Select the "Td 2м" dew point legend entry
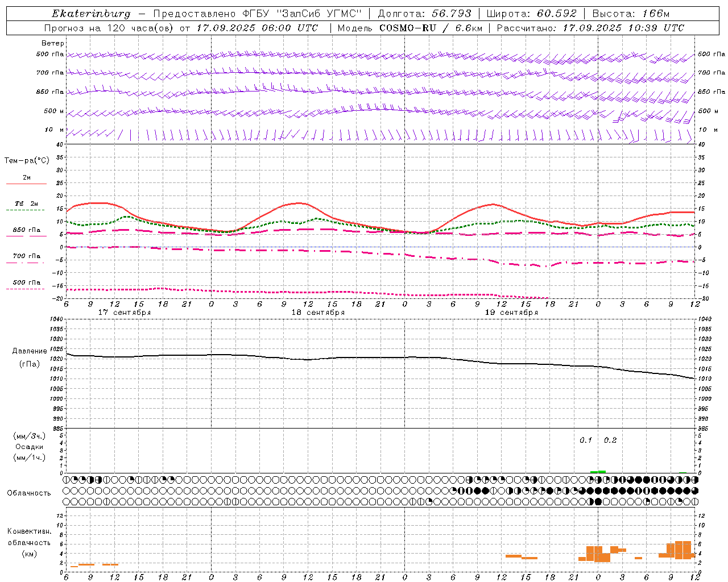The height and width of the screenshot is (582, 728). click(x=26, y=203)
